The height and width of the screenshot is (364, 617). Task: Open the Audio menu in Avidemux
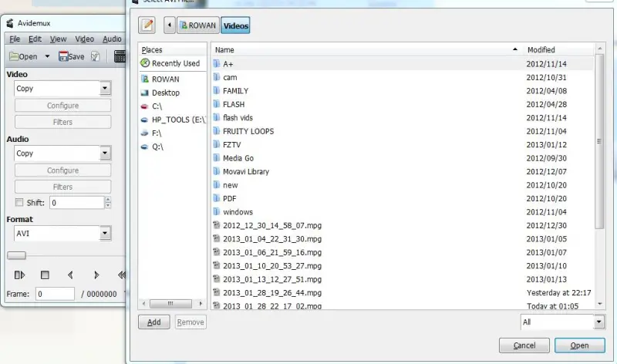coord(112,39)
